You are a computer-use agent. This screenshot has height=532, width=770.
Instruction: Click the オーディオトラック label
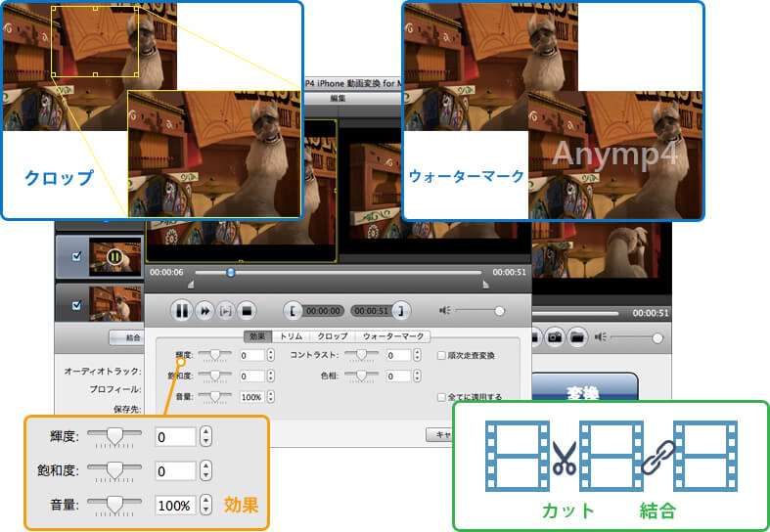point(103,372)
